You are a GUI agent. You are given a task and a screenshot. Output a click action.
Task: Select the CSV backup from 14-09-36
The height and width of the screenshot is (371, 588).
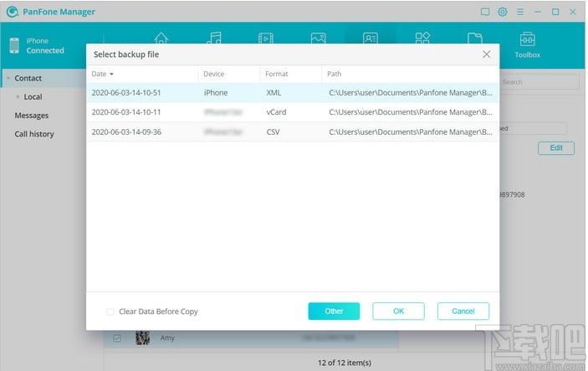[x=293, y=131]
